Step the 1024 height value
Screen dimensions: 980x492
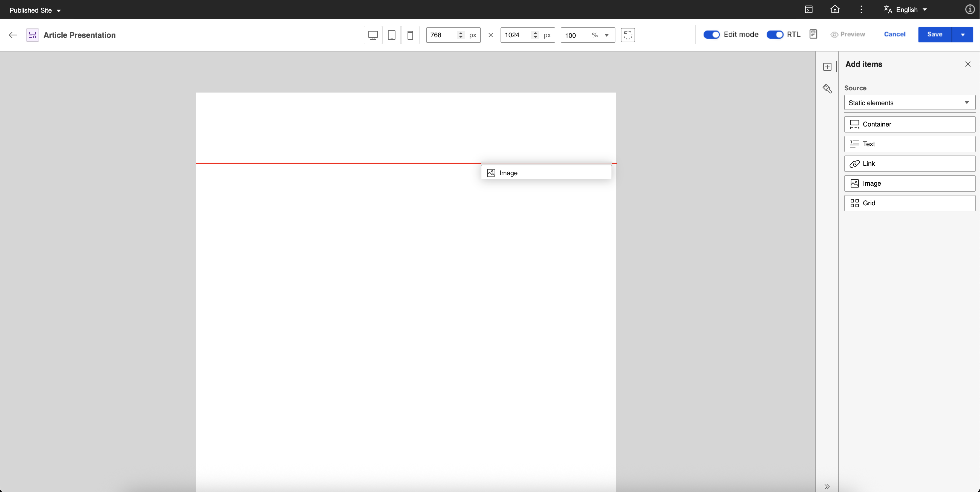pyautogui.click(x=535, y=35)
